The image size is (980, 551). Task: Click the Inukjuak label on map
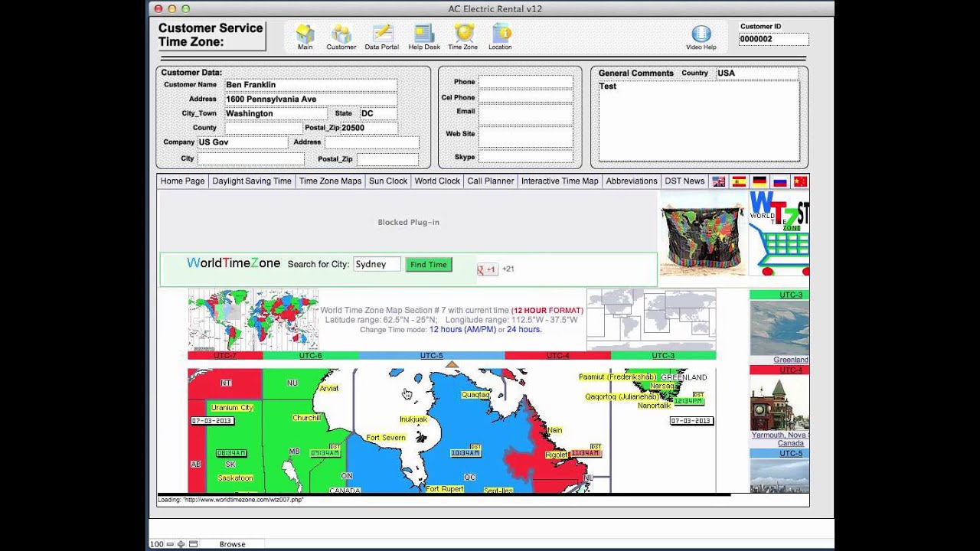[x=413, y=419]
